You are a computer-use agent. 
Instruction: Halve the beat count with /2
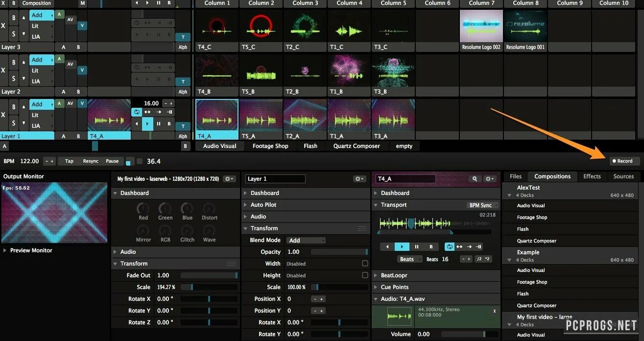pos(479,259)
